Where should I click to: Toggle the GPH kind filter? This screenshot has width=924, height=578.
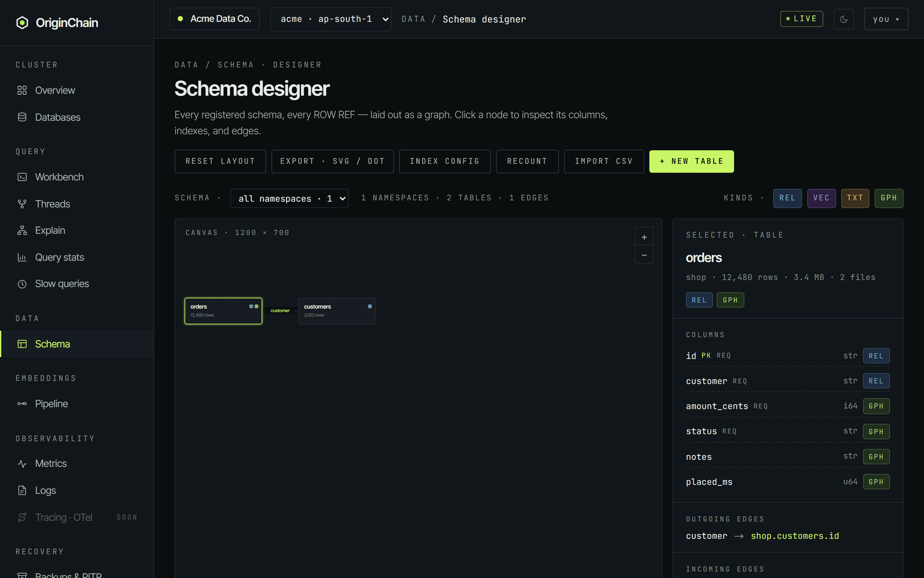(889, 198)
